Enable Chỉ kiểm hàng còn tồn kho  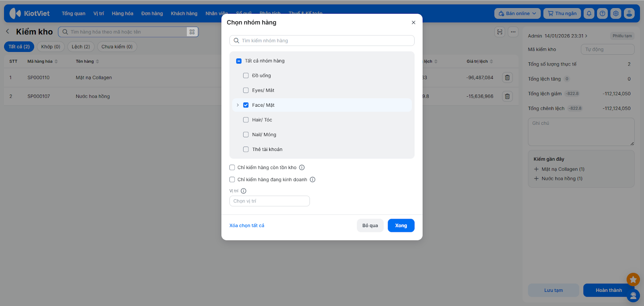point(232,167)
